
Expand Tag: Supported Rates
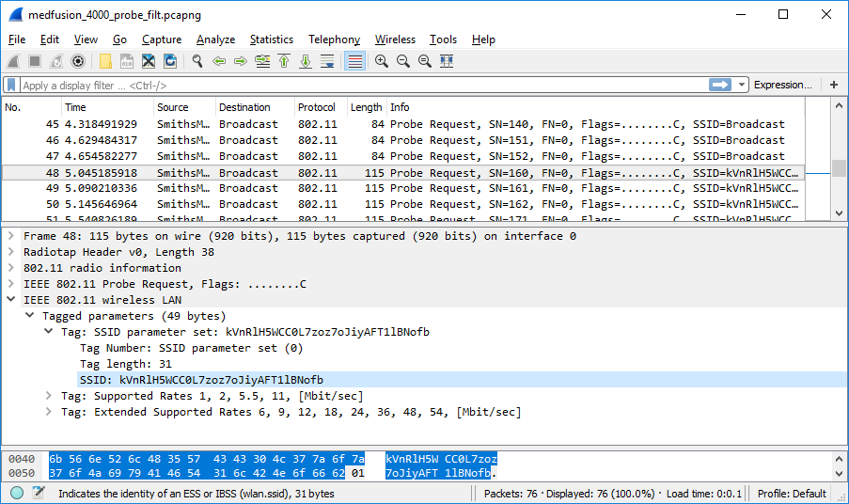(x=49, y=396)
